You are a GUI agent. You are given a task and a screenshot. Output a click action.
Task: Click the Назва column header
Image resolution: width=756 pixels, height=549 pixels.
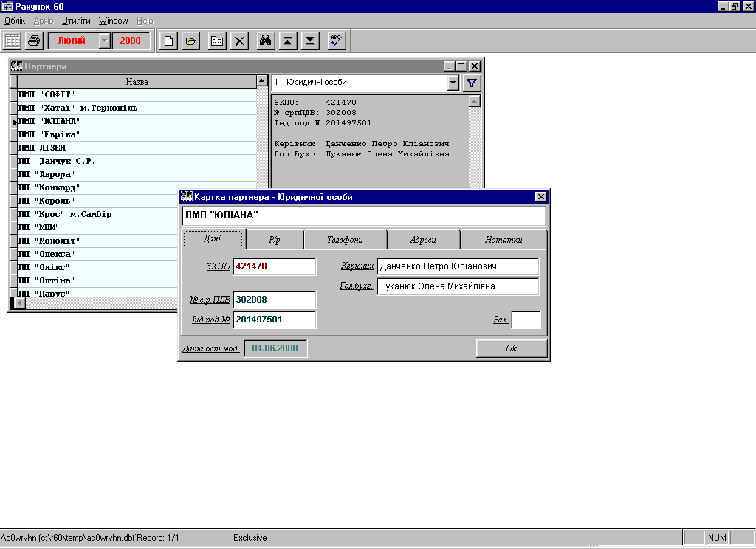click(137, 81)
